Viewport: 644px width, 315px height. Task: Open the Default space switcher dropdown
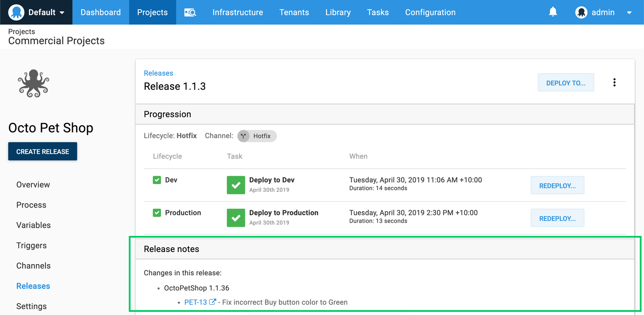click(x=45, y=12)
